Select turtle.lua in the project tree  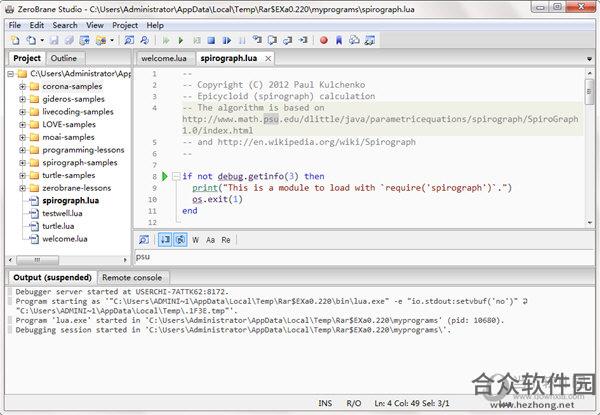58,226
